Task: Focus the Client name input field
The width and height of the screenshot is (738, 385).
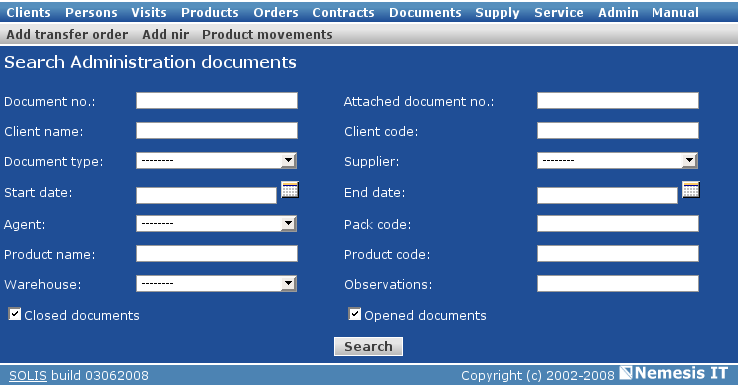Action: click(217, 130)
